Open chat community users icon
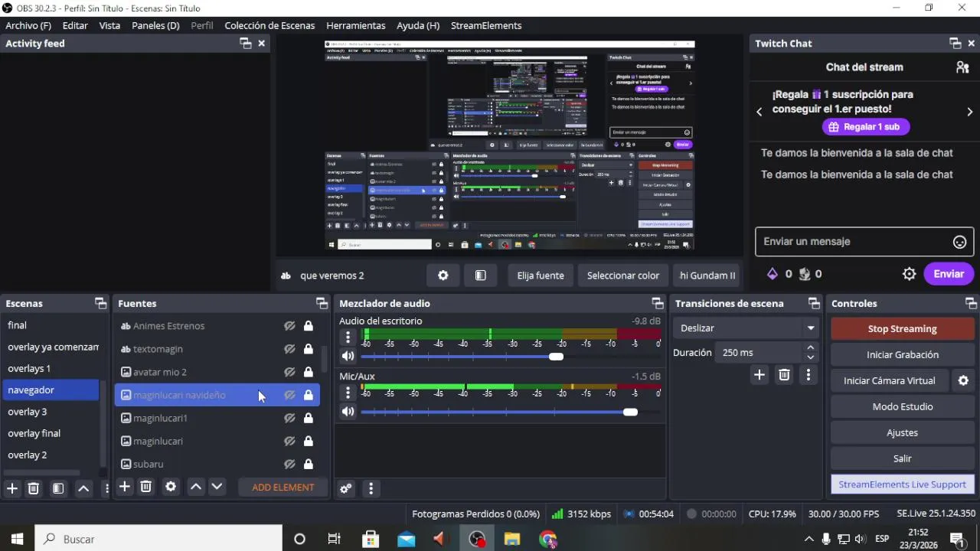This screenshot has height=551, width=980. 962,67
